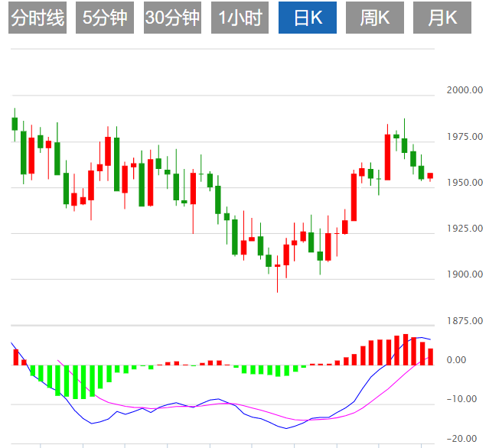Click the 1950.00 price axis label

coord(465,182)
